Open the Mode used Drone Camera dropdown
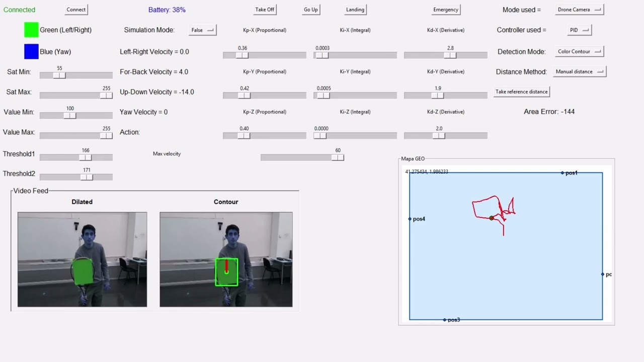 [579, 10]
